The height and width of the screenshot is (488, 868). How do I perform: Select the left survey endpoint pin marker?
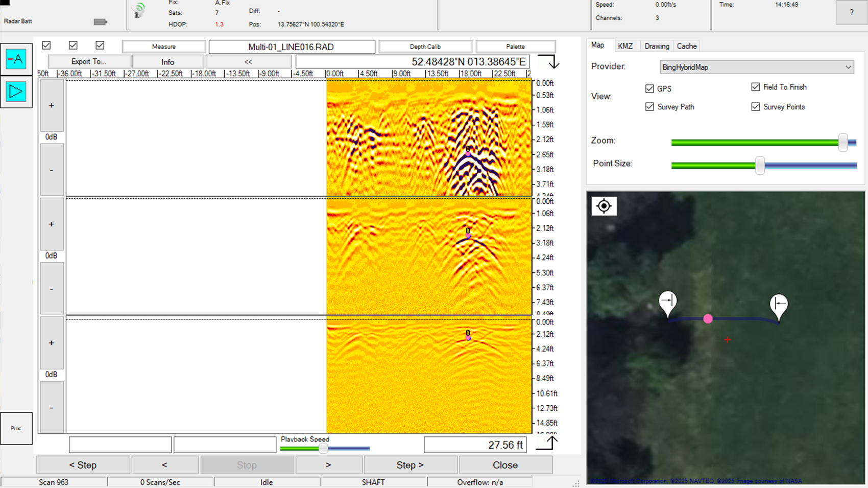coord(668,303)
